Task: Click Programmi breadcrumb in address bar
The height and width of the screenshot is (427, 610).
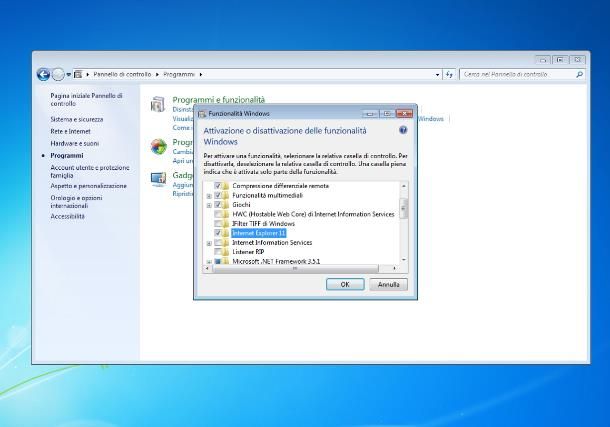Action: (x=179, y=74)
